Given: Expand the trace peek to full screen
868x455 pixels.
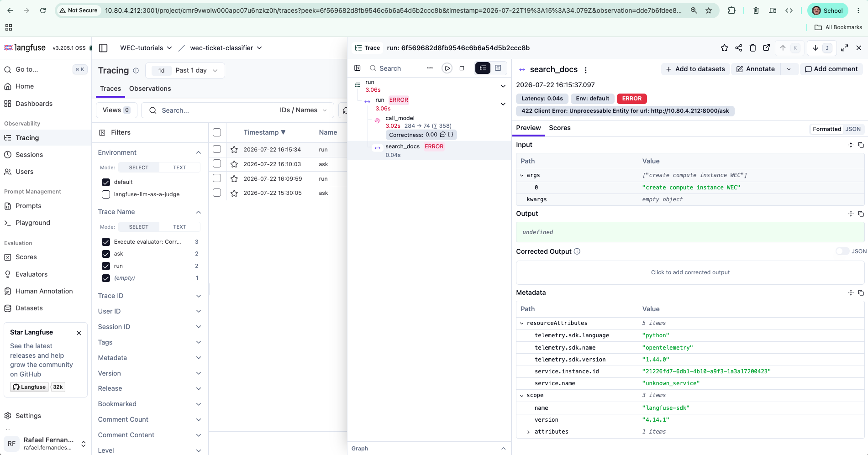Looking at the screenshot, I should coord(845,48).
